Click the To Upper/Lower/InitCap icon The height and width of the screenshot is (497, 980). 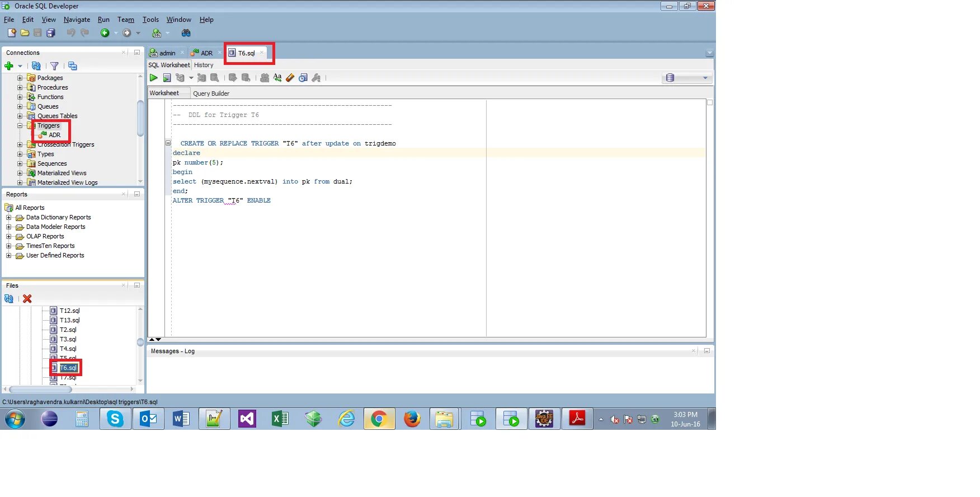(x=277, y=78)
